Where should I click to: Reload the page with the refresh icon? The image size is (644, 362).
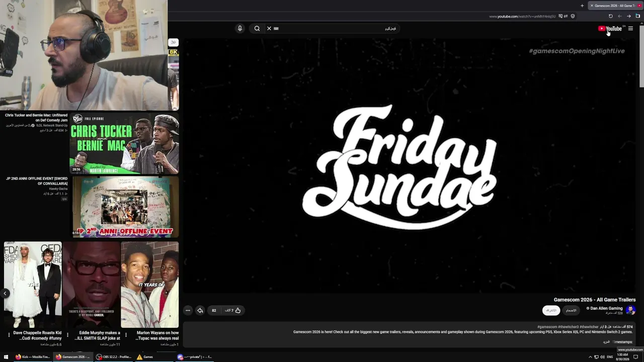click(x=611, y=16)
